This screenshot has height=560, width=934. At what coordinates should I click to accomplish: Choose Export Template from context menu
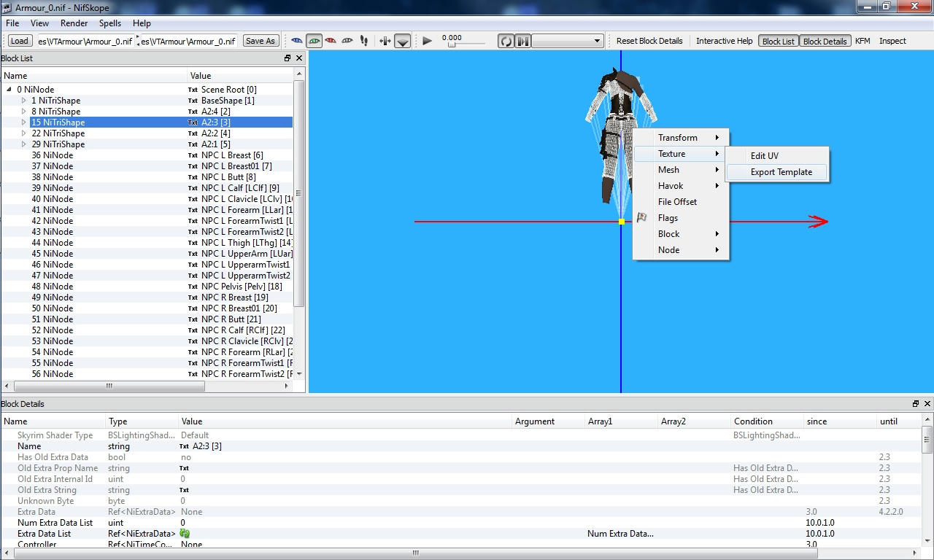[781, 172]
